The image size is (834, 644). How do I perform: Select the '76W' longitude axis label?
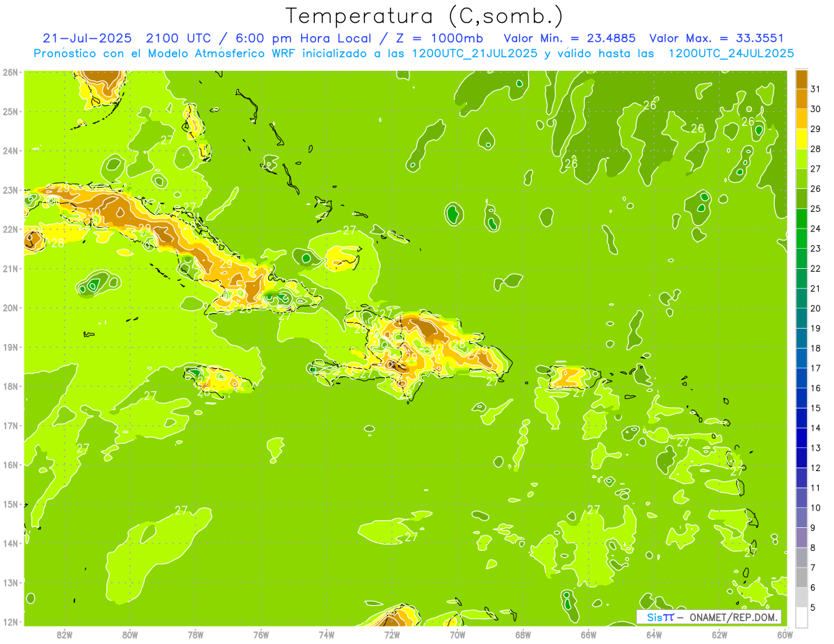(261, 634)
